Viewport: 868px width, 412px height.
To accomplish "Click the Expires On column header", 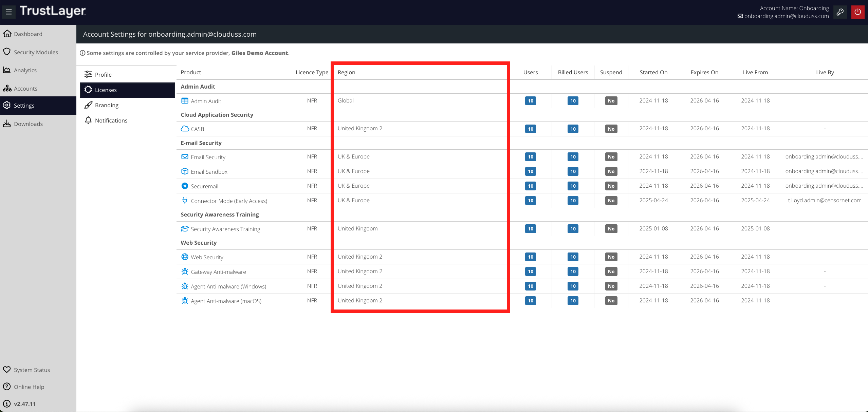I will tap(704, 72).
